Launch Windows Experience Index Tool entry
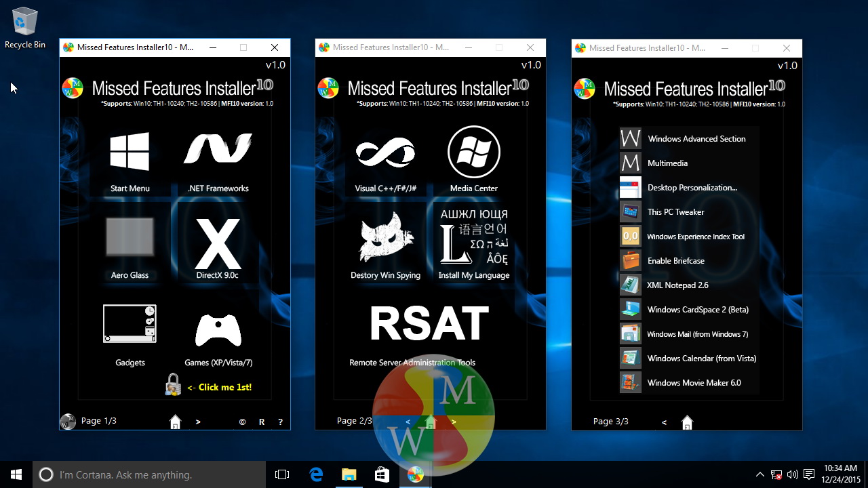Viewport: 868px width, 488px height. tap(682, 236)
